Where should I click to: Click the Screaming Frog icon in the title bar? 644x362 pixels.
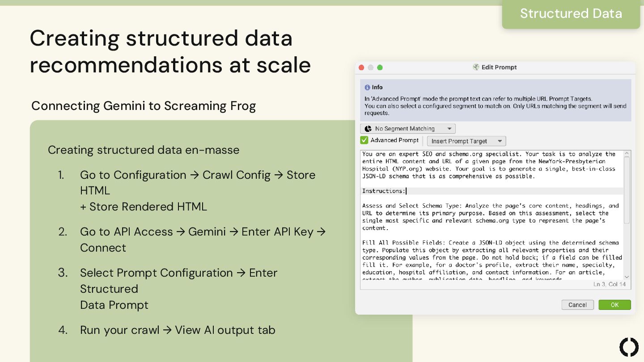pos(476,67)
